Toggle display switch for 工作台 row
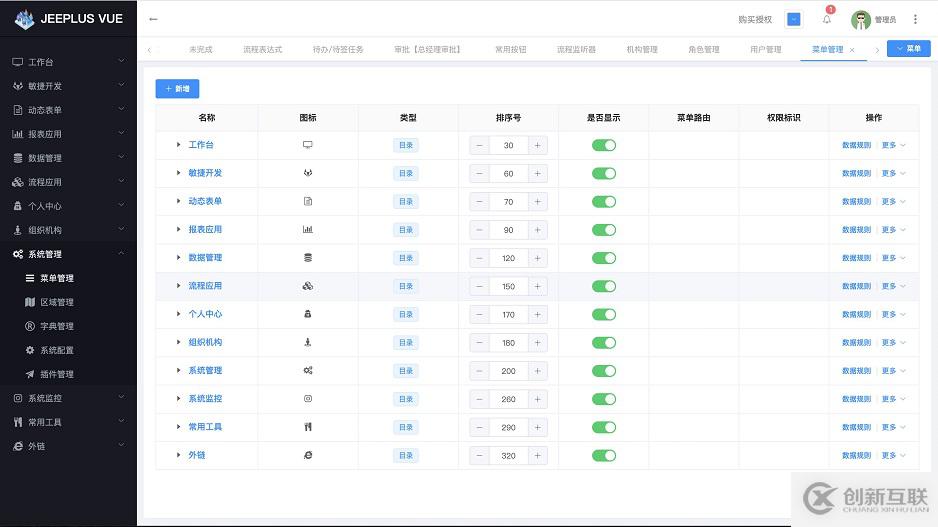The image size is (938, 527). click(x=603, y=145)
